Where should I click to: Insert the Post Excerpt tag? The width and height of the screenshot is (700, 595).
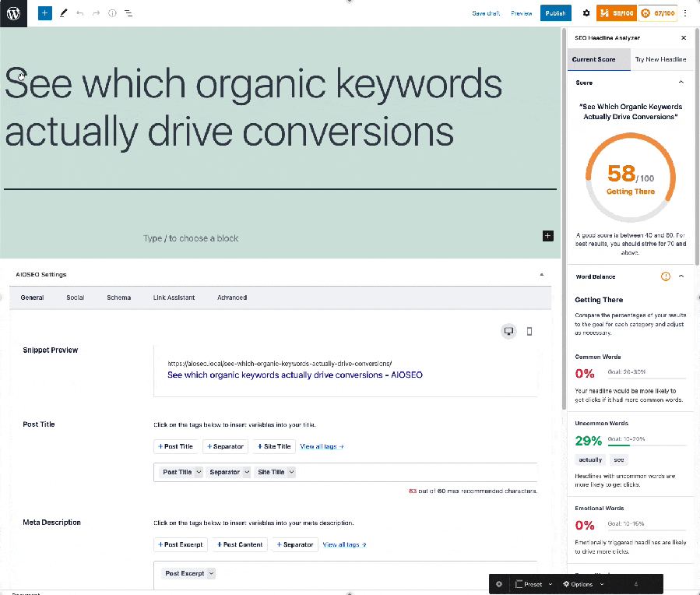pos(181,544)
